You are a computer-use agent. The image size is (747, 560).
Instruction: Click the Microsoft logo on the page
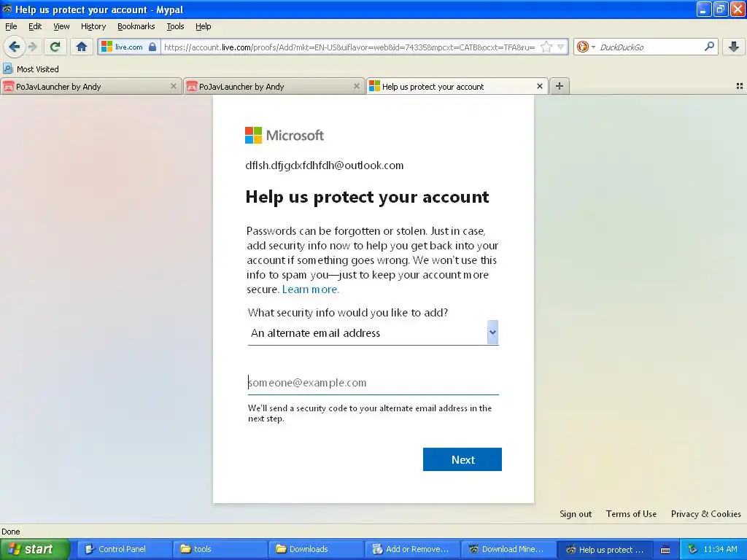285,135
